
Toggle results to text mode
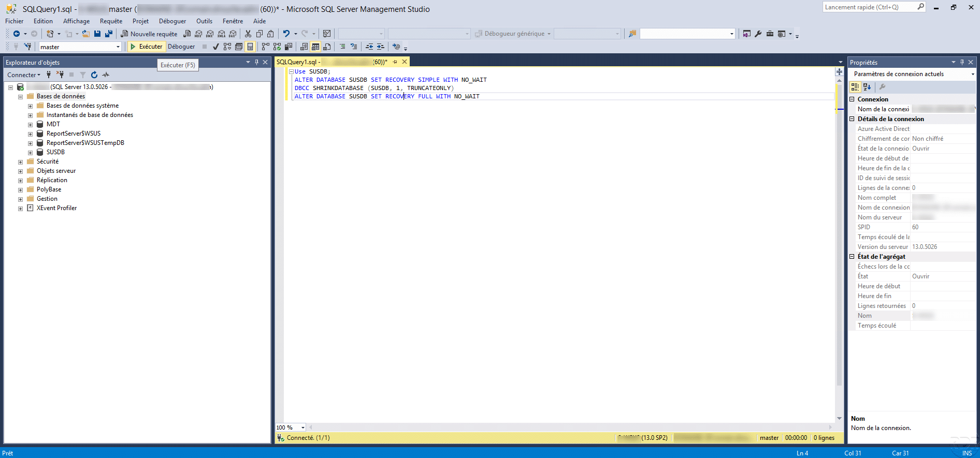point(304,47)
